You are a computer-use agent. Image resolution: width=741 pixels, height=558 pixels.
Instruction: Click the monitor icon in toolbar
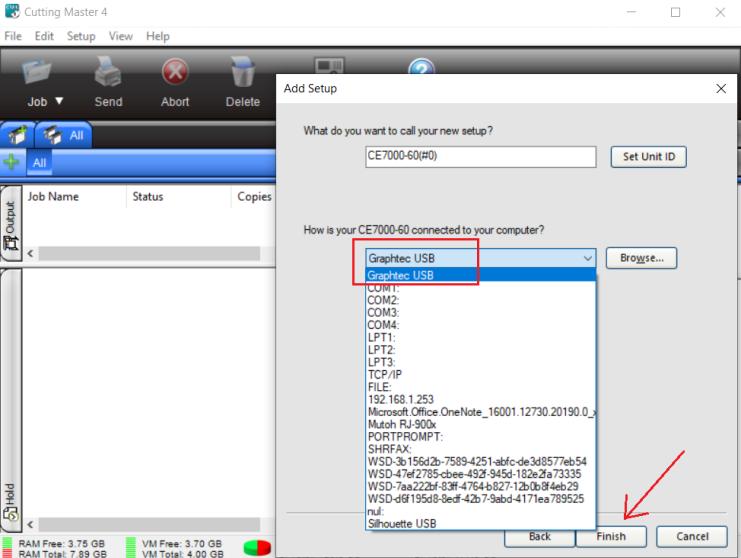(329, 65)
